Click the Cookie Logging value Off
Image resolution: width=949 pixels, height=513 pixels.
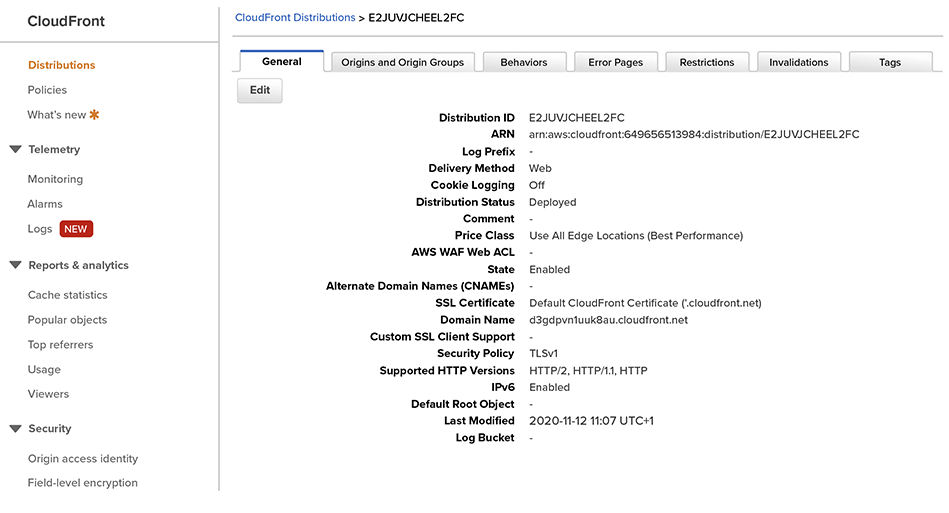pyautogui.click(x=537, y=185)
